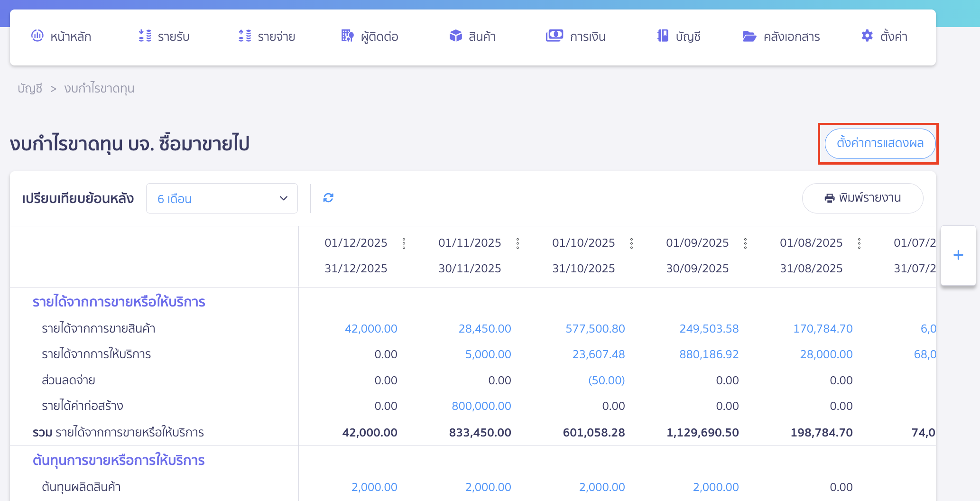The height and width of the screenshot is (501, 980).
Task: Open the ตั้งค่า settings gear icon
Action: (x=867, y=36)
